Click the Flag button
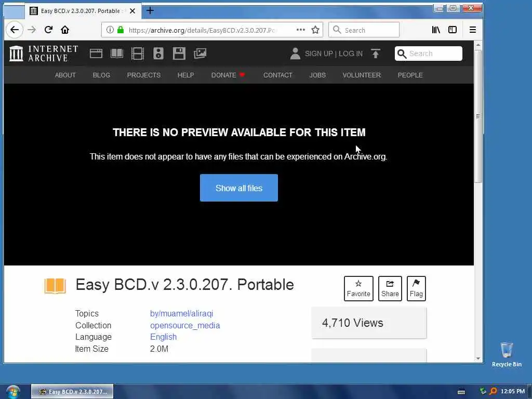 (x=416, y=289)
